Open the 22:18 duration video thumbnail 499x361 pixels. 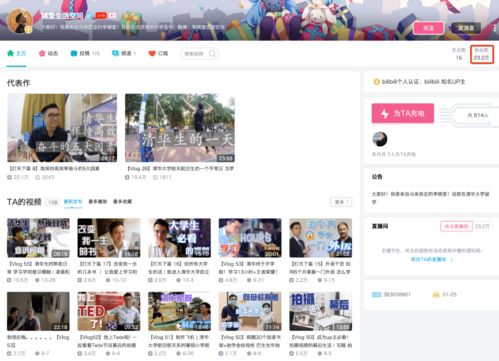click(x=38, y=311)
